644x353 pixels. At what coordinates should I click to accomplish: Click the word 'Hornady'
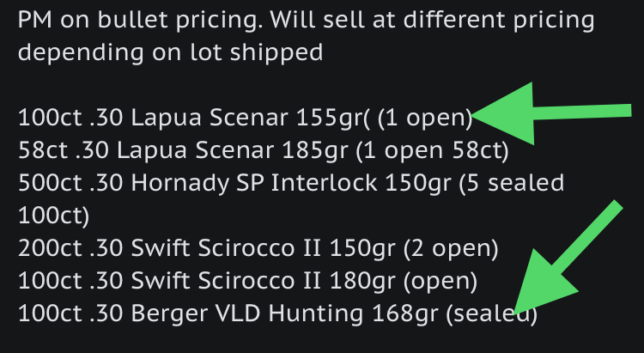180,183
